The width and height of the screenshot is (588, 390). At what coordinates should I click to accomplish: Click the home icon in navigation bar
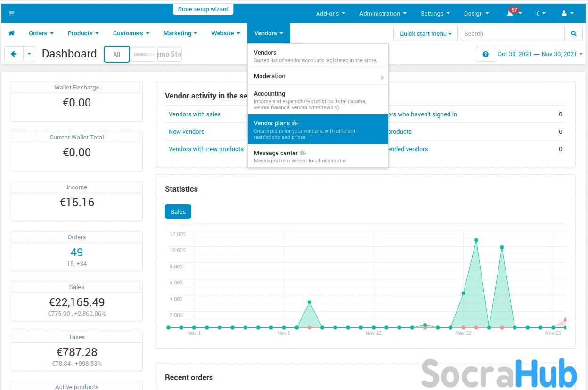pos(12,33)
